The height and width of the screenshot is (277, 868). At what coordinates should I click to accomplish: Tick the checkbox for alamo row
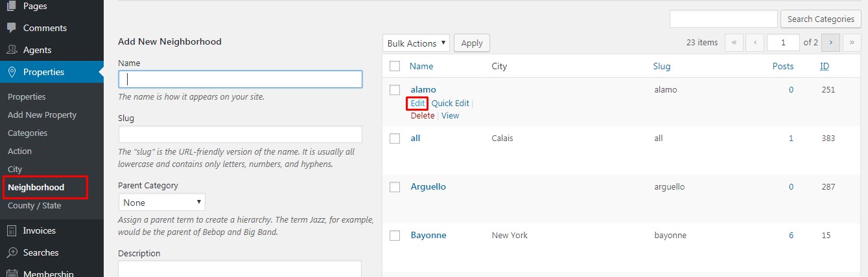point(395,89)
